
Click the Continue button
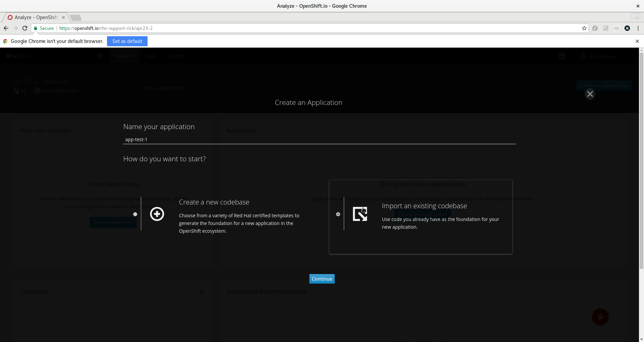pyautogui.click(x=322, y=279)
